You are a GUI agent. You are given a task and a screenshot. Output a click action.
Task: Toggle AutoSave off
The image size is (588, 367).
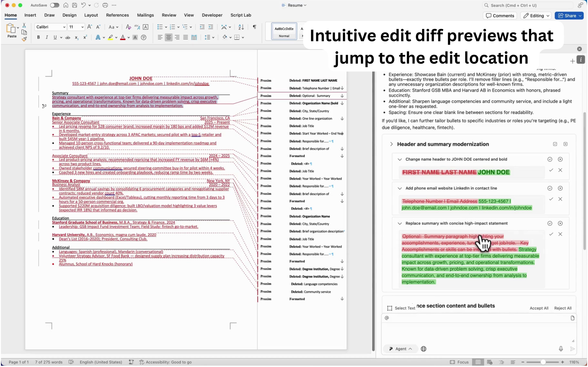click(x=55, y=5)
